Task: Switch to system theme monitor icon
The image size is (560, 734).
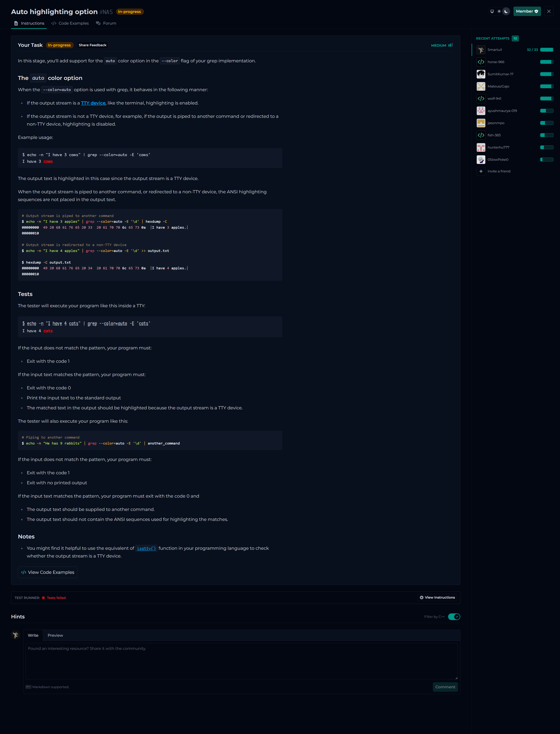Action: (492, 11)
